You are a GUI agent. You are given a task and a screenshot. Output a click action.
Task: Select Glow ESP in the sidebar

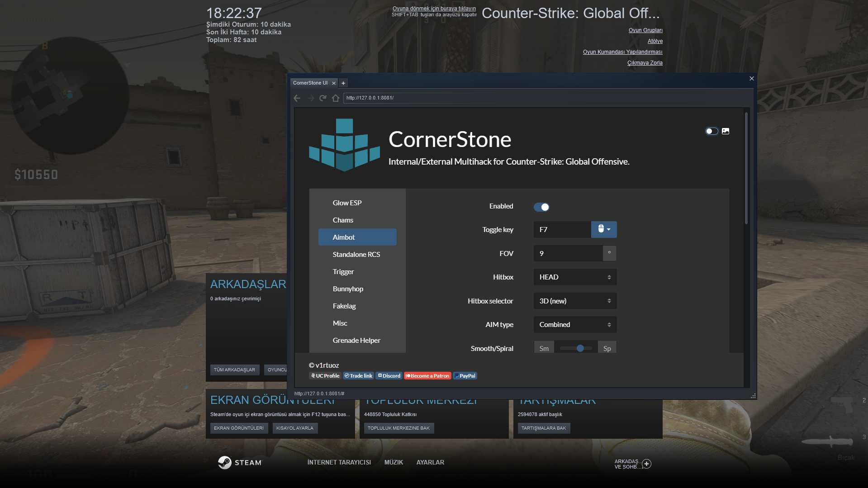(357, 203)
